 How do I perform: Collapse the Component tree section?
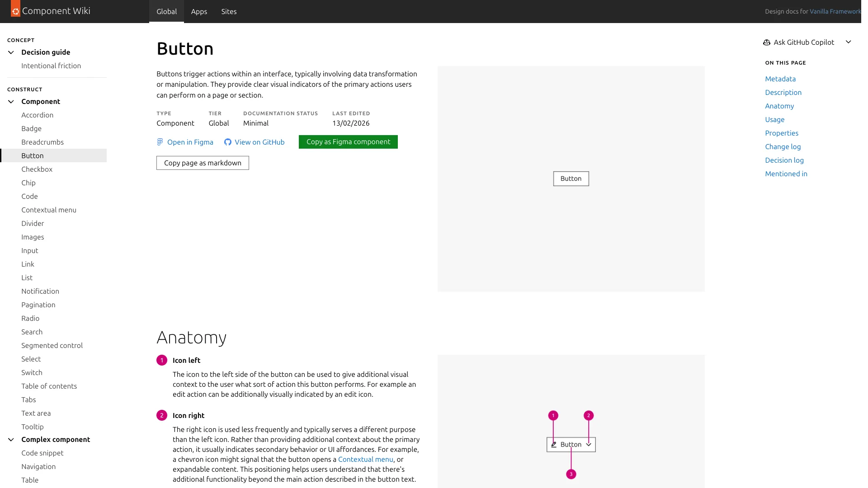[11, 102]
